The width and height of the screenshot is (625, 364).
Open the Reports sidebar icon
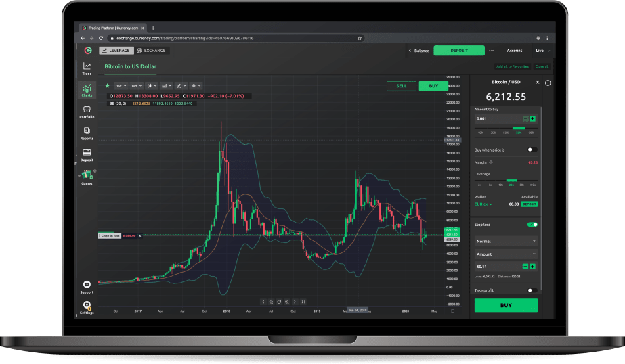click(87, 133)
